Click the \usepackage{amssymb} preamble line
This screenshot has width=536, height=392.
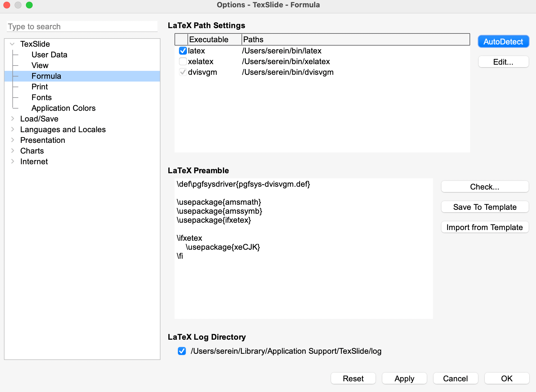pos(219,211)
